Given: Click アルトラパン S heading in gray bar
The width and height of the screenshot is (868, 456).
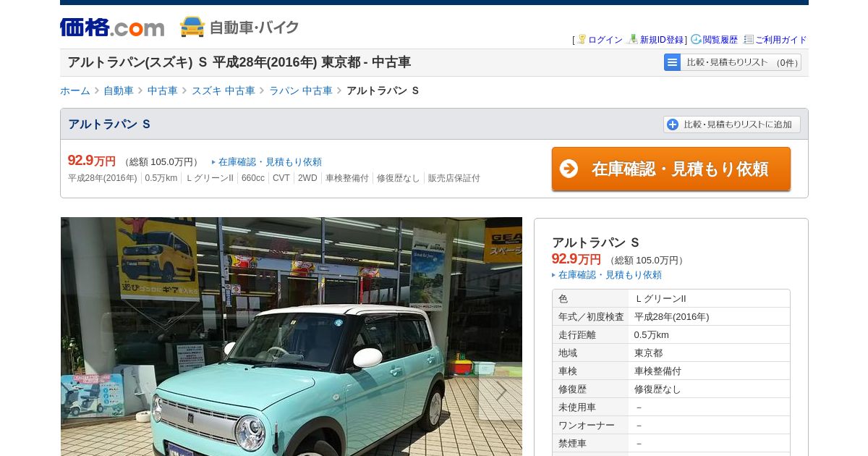Looking at the screenshot, I should pyautogui.click(x=109, y=124).
